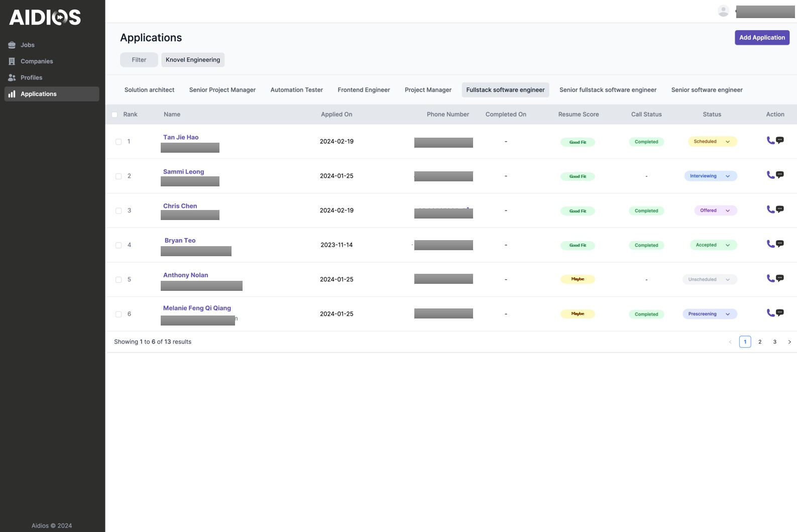Go to next results page arrow
The image size is (797, 532).
(789, 342)
